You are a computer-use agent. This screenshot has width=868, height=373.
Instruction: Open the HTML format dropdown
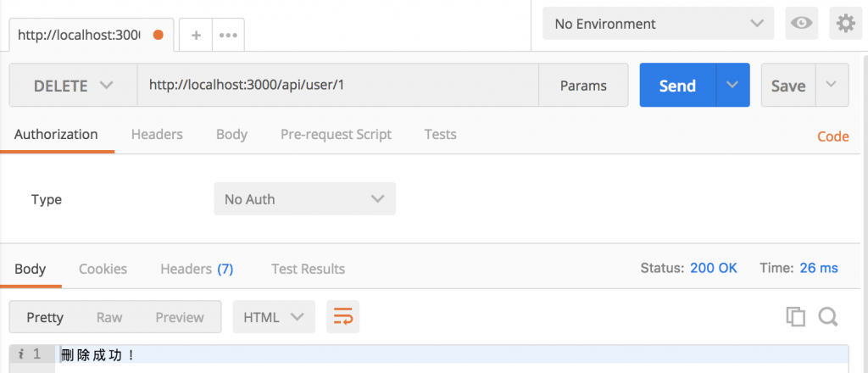273,317
